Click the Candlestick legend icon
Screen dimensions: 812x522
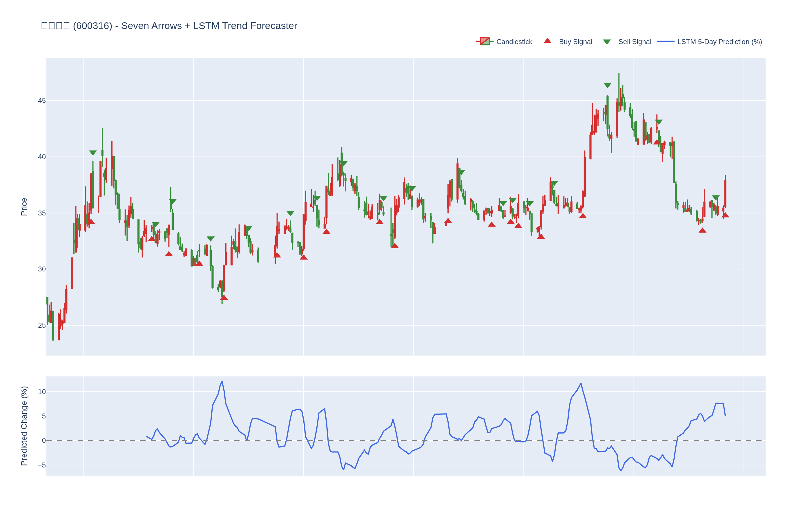(x=485, y=41)
